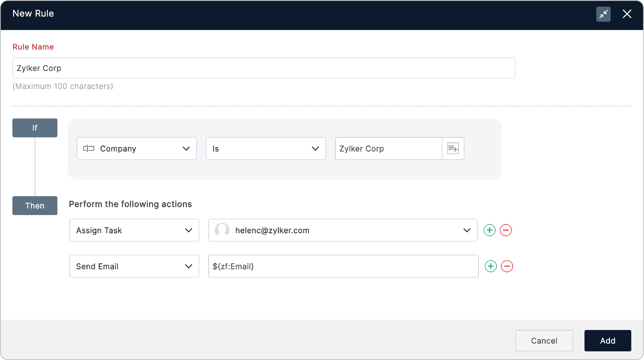Screen dimensions: 644x360
Task: Collapse the New Rule dialog window
Action: tap(604, 14)
